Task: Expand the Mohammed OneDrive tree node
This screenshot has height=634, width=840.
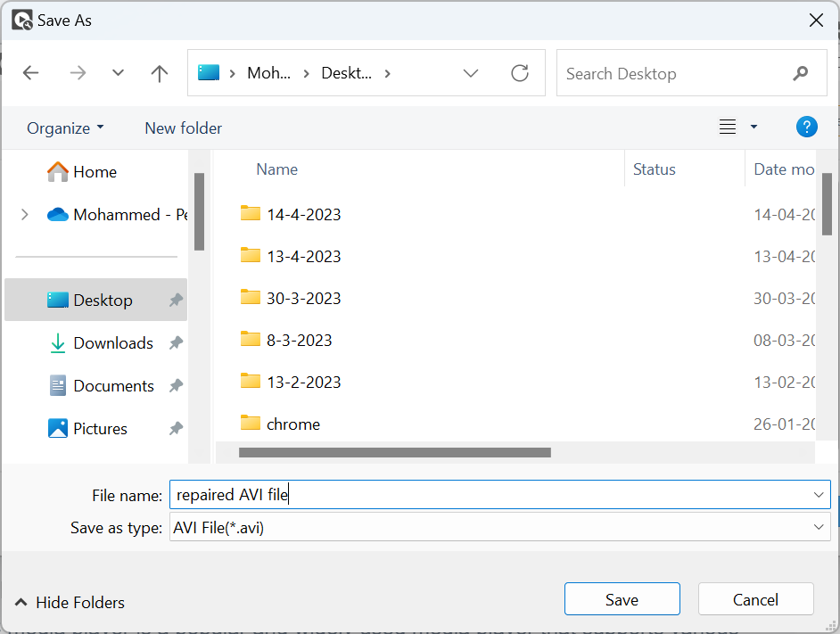Action: pyautogui.click(x=24, y=214)
